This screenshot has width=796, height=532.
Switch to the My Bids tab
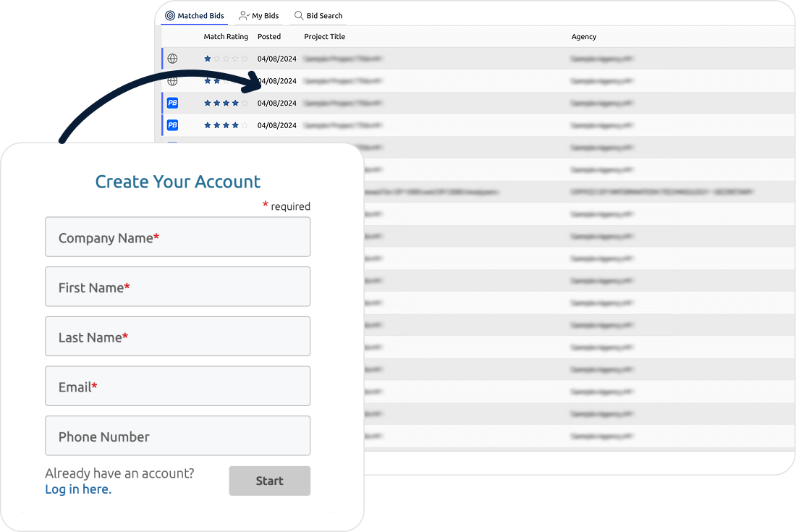259,16
